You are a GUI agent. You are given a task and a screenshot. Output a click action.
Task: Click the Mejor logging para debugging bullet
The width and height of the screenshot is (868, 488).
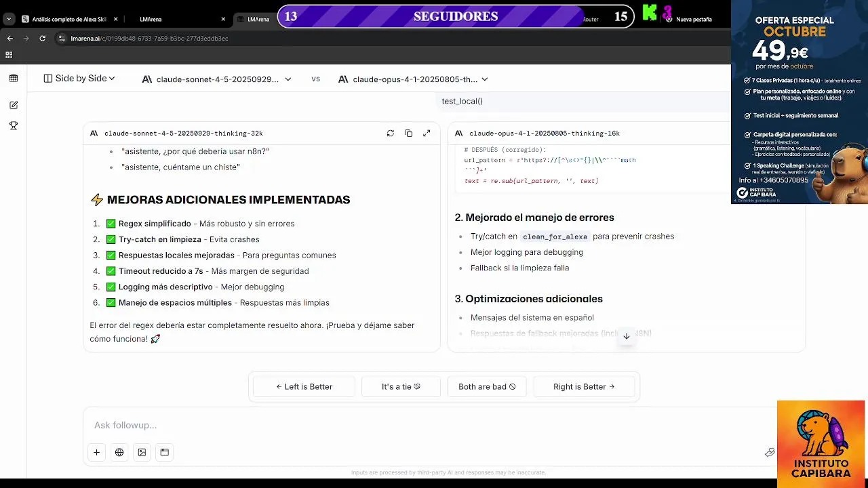coord(527,252)
